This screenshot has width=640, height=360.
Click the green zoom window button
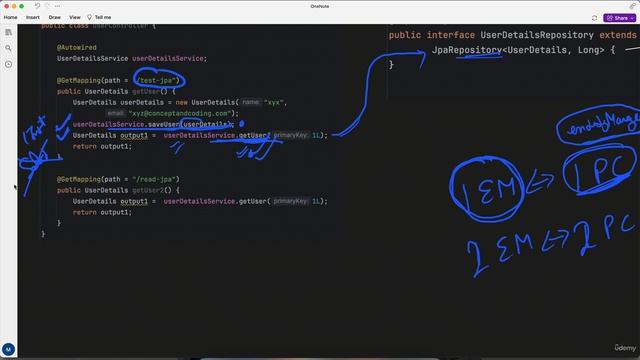[x=22, y=6]
